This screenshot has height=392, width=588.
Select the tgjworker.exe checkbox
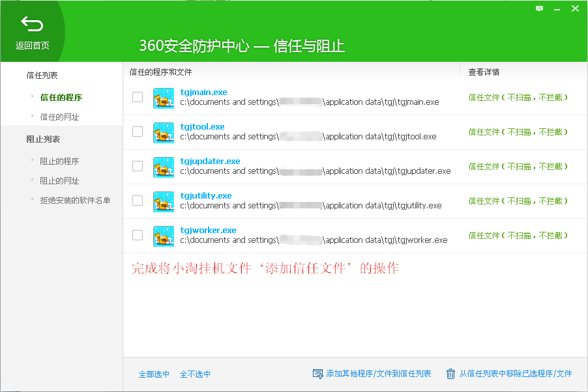(138, 235)
